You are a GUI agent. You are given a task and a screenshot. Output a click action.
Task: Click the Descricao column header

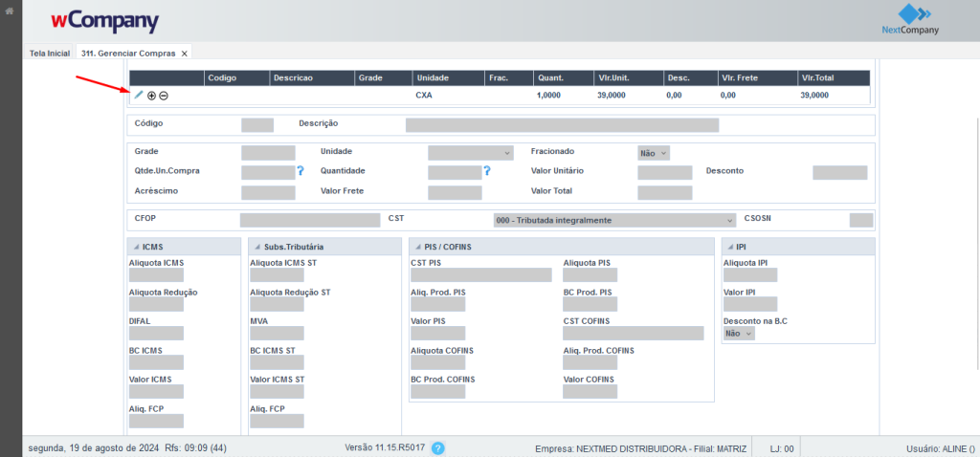(312, 78)
